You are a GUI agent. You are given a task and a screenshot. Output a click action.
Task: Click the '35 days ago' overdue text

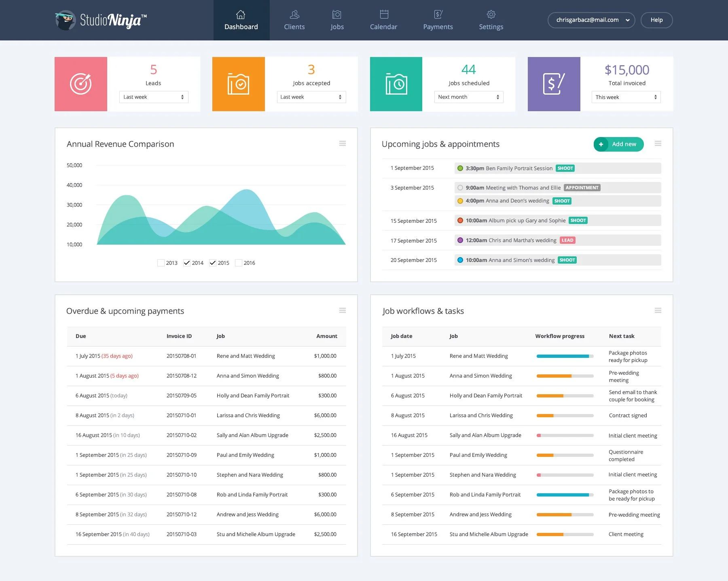click(x=117, y=356)
